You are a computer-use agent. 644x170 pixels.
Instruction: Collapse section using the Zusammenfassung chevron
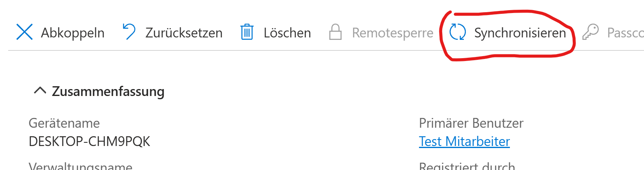pos(40,90)
